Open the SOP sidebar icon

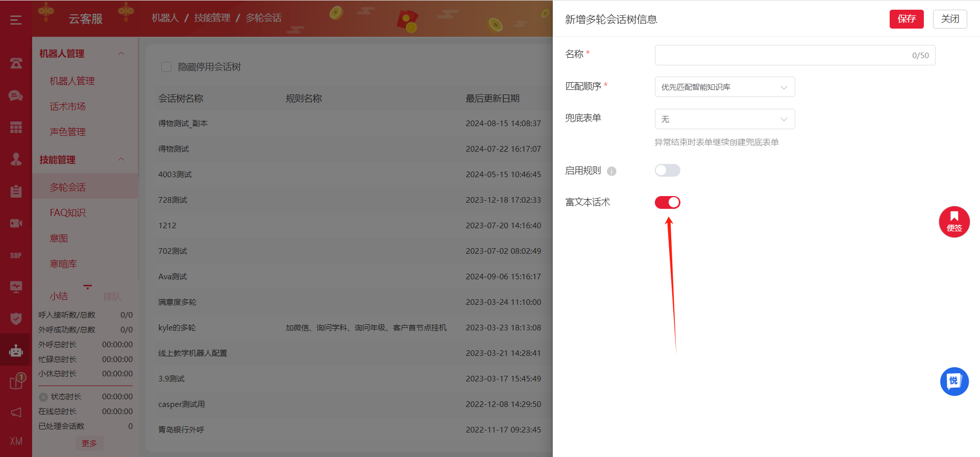point(16,255)
